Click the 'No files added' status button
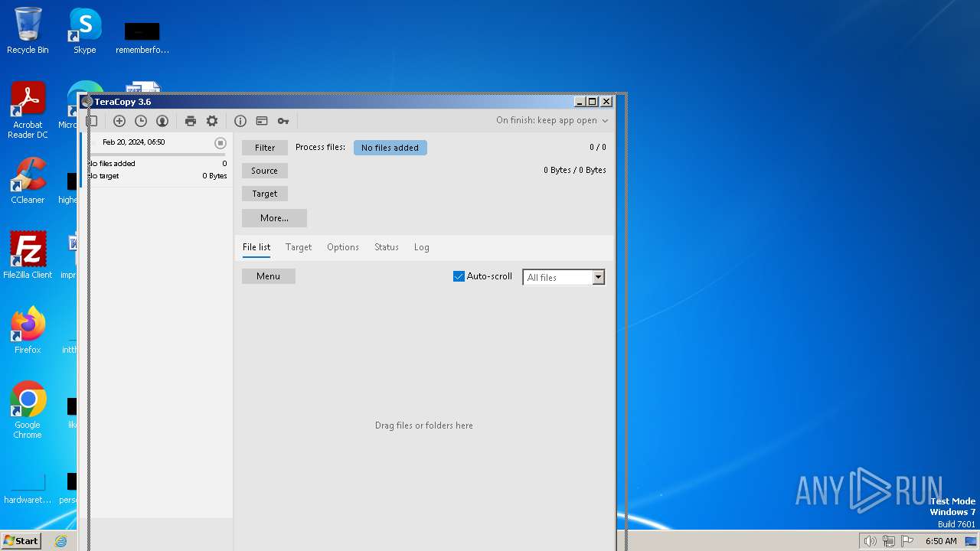980x551 pixels. [x=390, y=148]
